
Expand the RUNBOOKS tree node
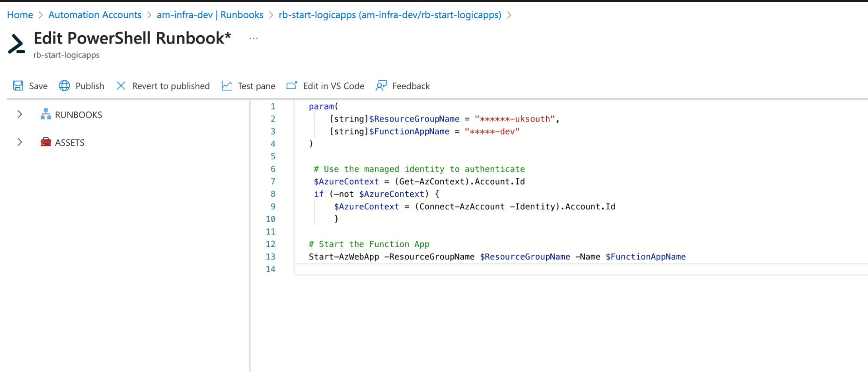[20, 114]
